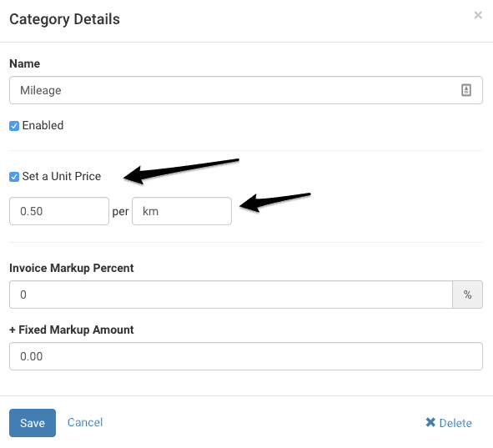
Task: Click the contact autofill icon in Name field
Action: pyautogui.click(x=466, y=90)
